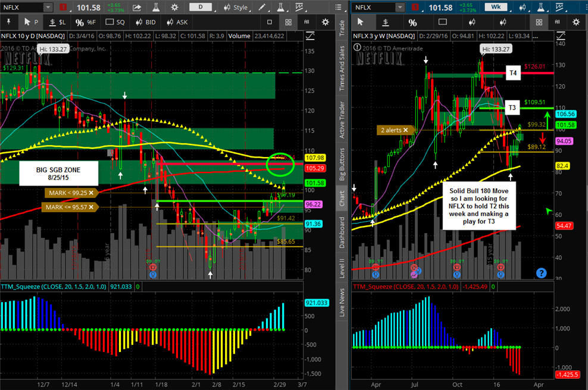Open Studies flask icon in right pane header

[x=540, y=8]
